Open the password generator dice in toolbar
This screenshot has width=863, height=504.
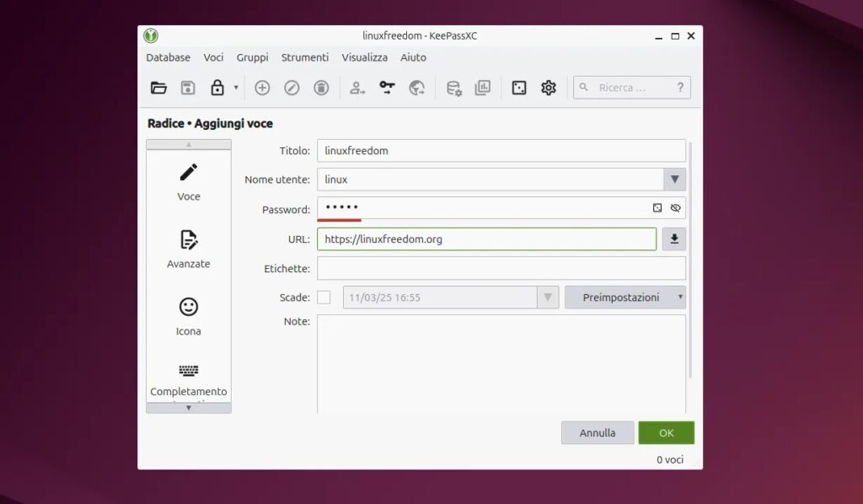click(519, 88)
